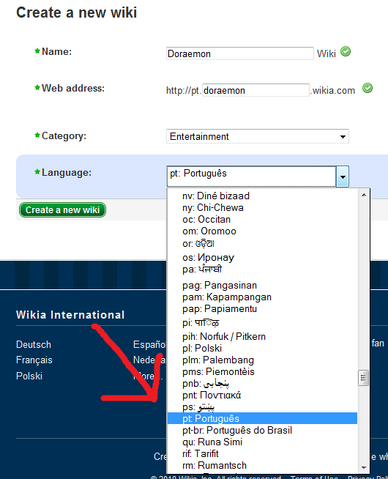Select ny: Chi-Chewa from the language list
Image resolution: width=388 pixels, height=479 pixels.
click(213, 208)
